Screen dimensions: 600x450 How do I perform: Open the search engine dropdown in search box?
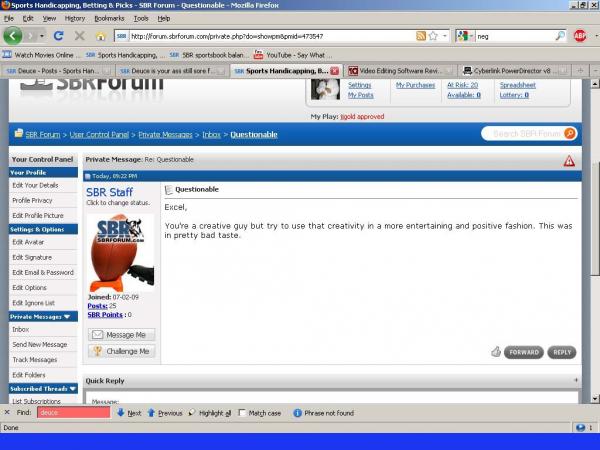click(x=466, y=36)
